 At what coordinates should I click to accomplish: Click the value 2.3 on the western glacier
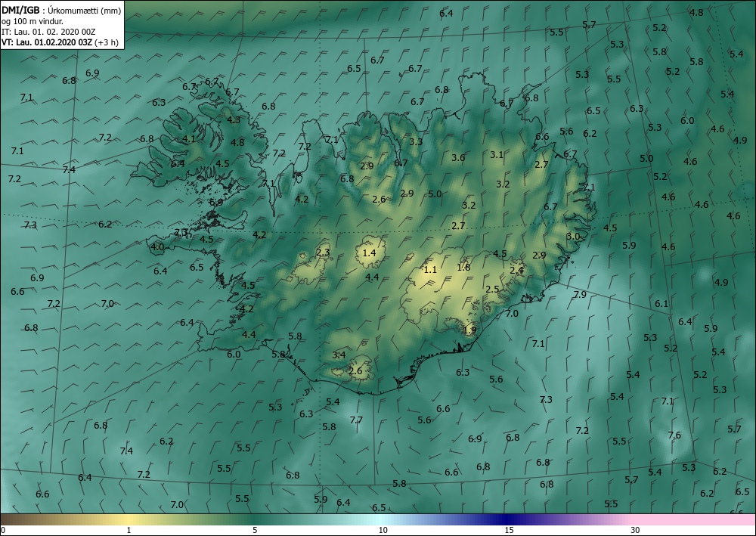323,252
